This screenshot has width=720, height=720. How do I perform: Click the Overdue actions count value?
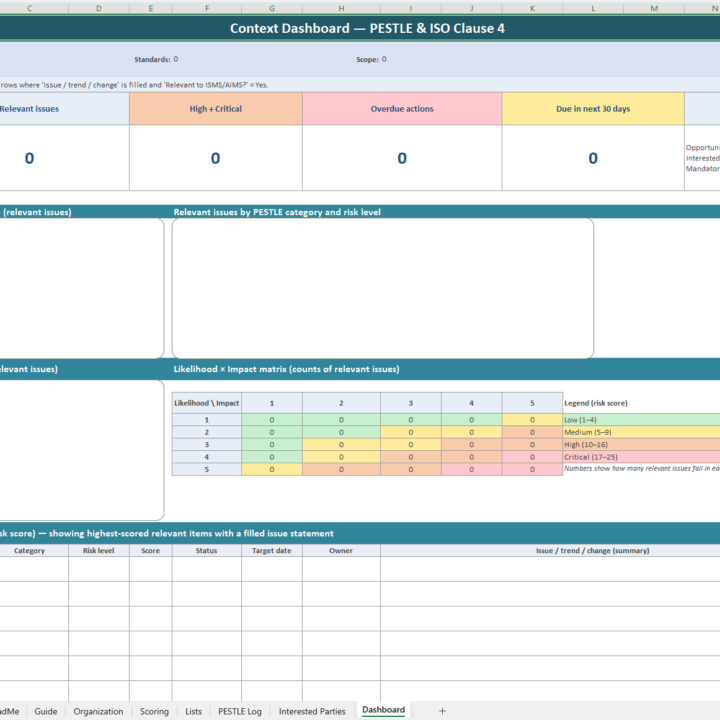(402, 158)
